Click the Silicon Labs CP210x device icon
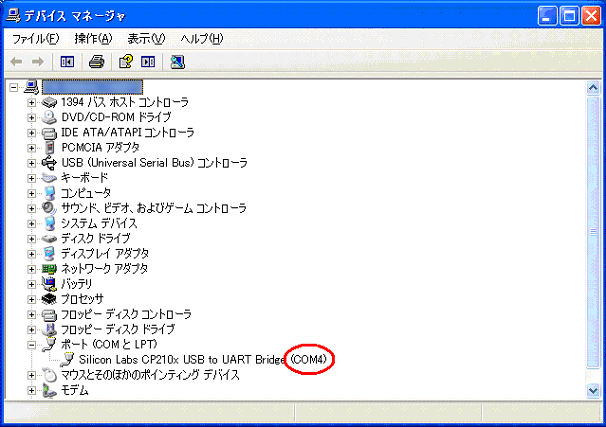Viewport: 606px width, 427px height. tap(67, 360)
